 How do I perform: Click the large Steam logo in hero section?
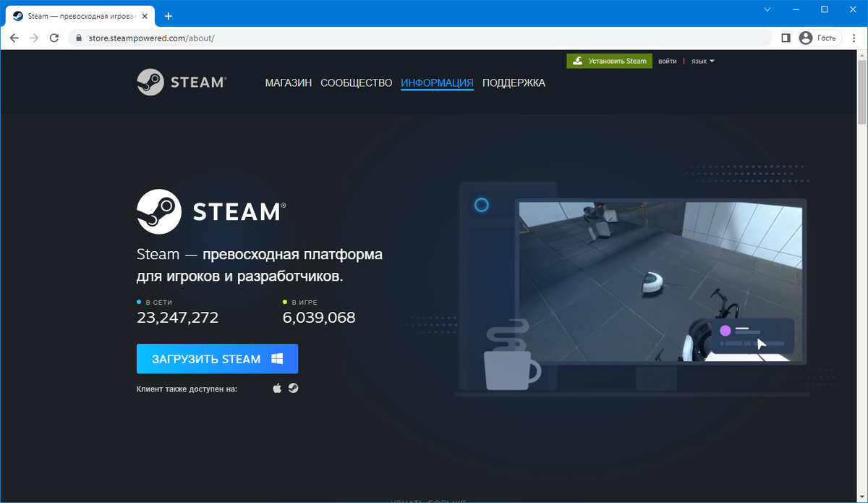[211, 211]
